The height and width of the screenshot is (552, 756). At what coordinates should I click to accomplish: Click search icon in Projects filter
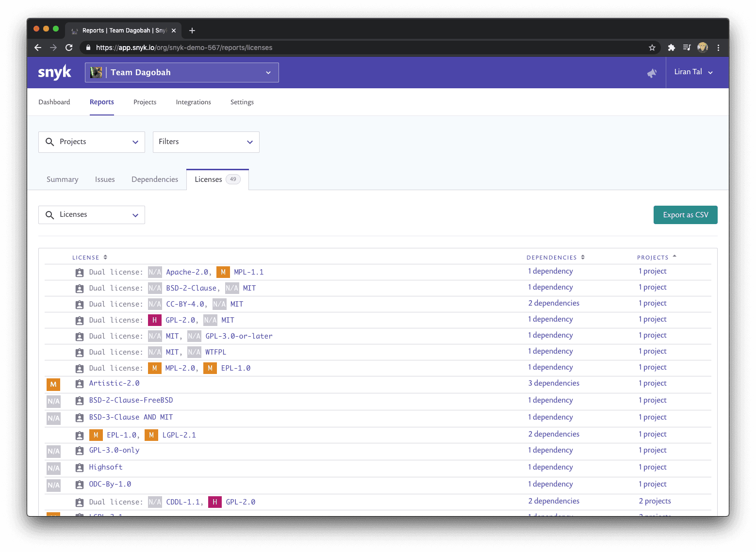(49, 142)
